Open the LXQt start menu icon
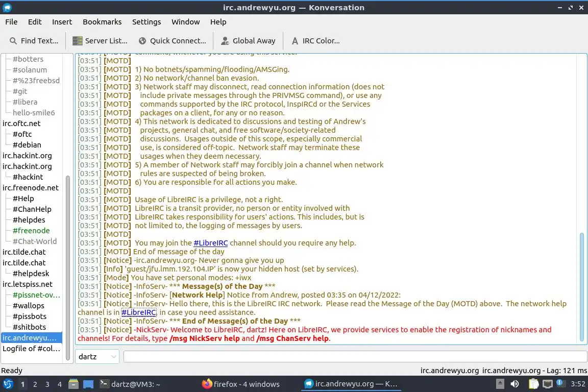588x392 pixels. [8, 384]
